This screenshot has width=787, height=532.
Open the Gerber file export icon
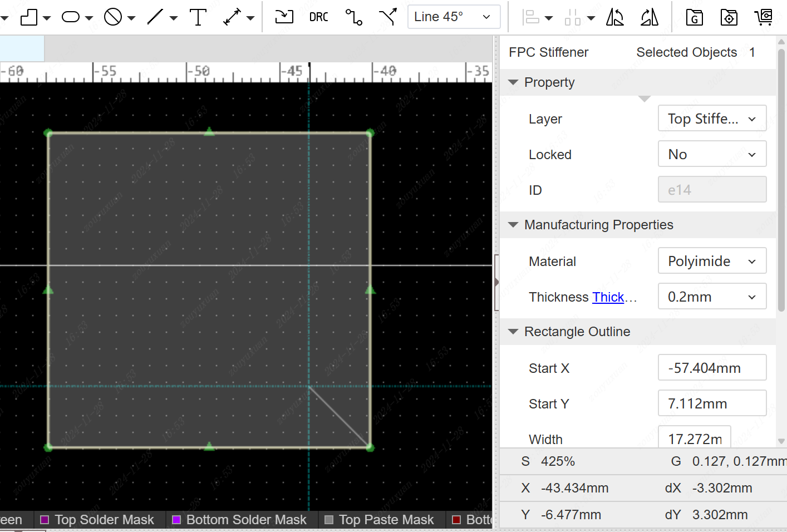694,18
